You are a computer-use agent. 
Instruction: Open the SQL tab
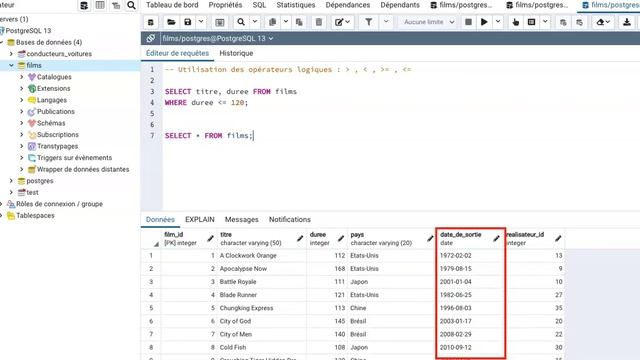259,5
